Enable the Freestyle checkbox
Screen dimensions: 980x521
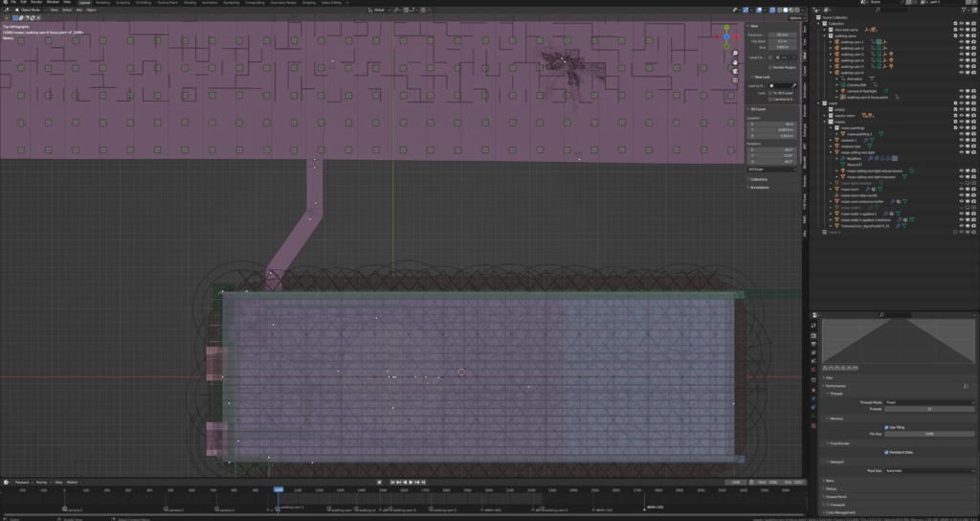(828, 505)
